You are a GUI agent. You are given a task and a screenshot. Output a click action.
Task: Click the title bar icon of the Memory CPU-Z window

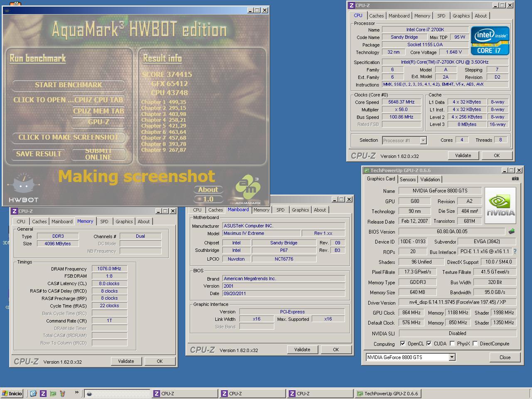tap(15, 211)
